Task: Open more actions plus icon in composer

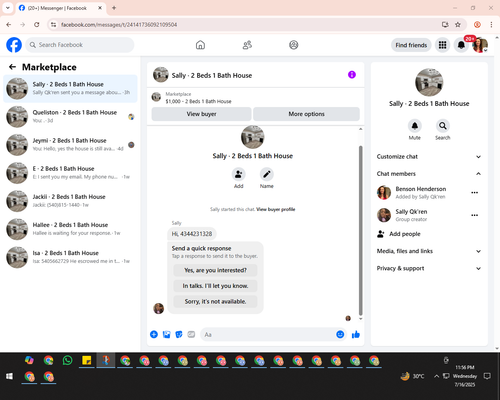Action: pos(154,334)
